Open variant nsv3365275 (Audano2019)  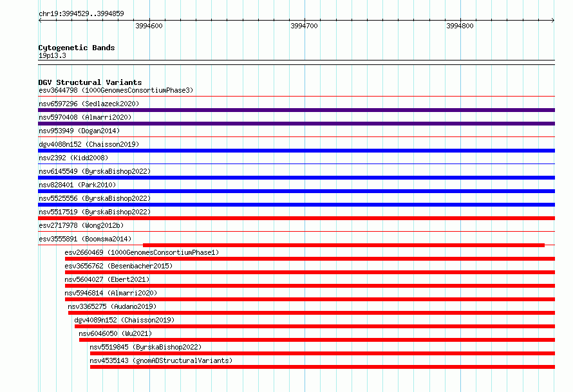click(x=112, y=306)
